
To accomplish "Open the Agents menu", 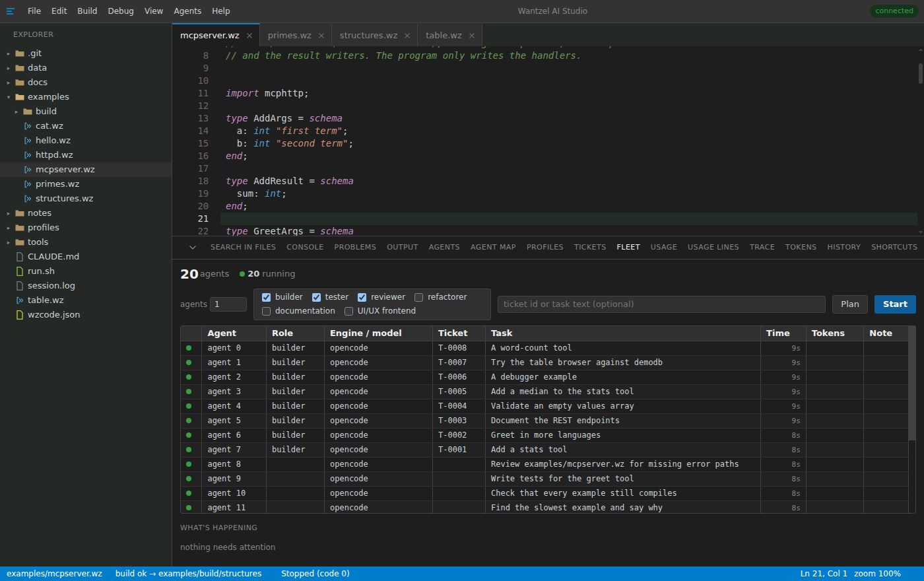I will (187, 11).
